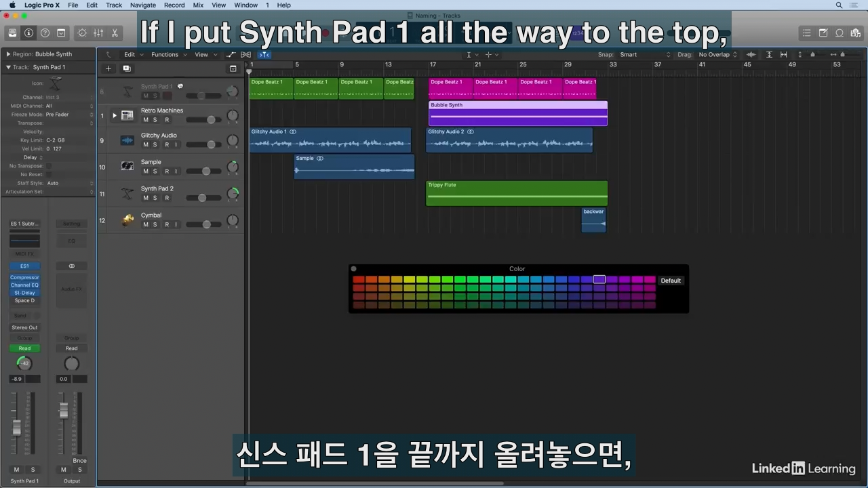868x488 pixels.
Task: Click the Retro Machines volume slider
Action: [203, 120]
